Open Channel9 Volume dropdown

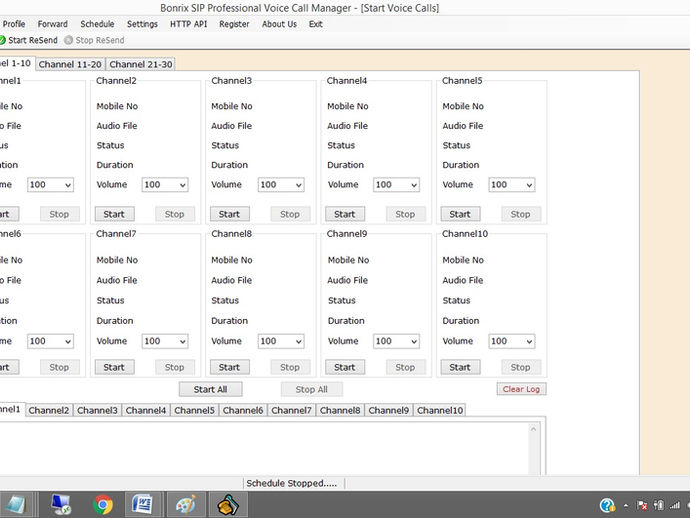[396, 341]
